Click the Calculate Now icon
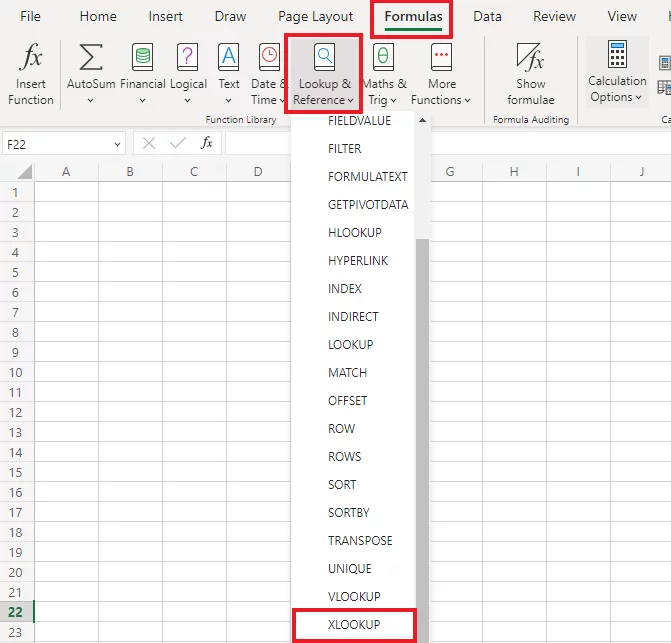This screenshot has width=671, height=643. click(x=665, y=63)
